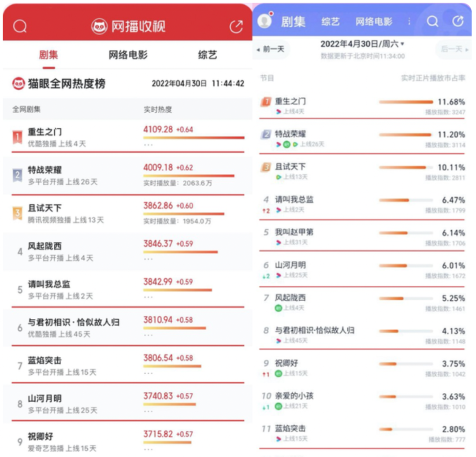Open 且试天下 entry in Maoyan heat list
Viewport: 476px width, 457px height.
click(128, 213)
